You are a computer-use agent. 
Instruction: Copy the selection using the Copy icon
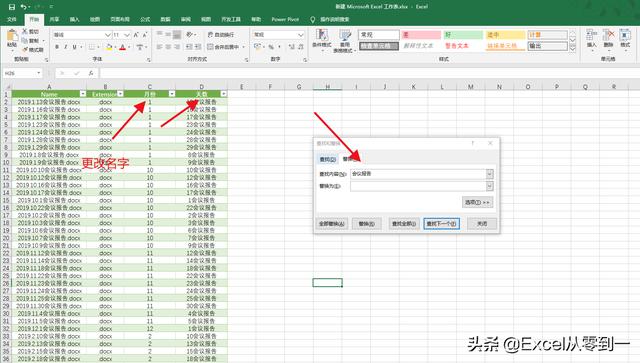coord(25,40)
